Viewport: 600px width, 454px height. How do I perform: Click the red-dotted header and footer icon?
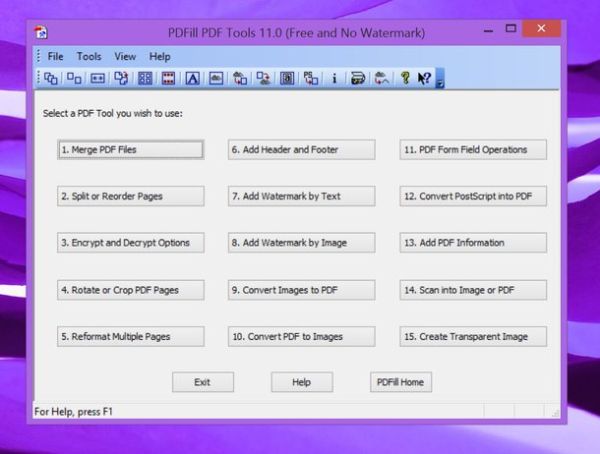[x=168, y=78]
